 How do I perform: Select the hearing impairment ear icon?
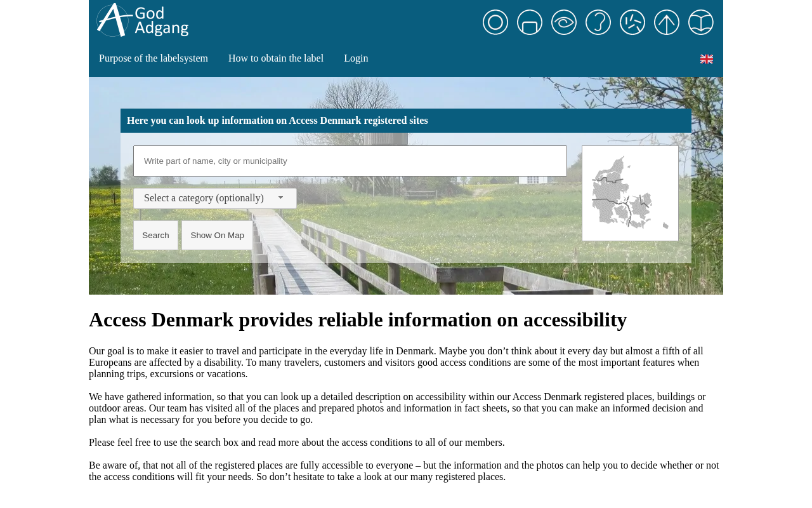click(x=598, y=22)
